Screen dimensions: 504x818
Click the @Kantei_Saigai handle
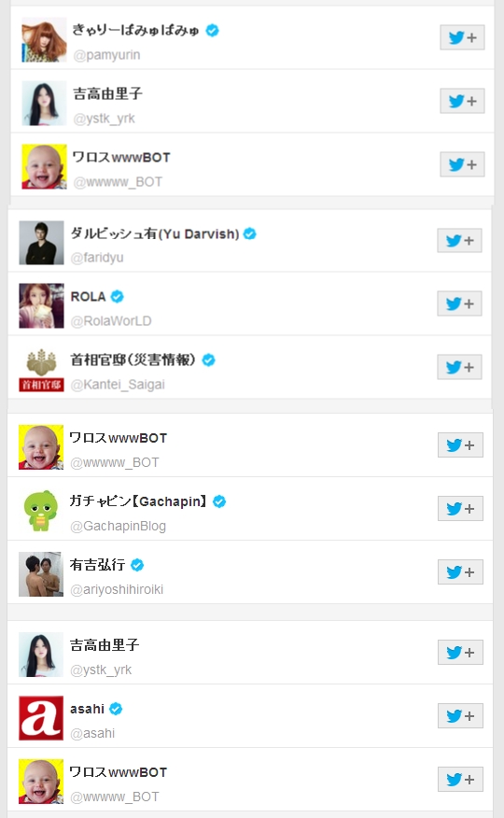click(118, 385)
